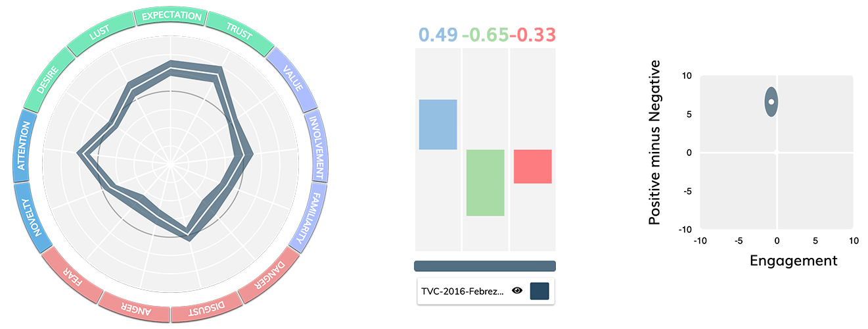Screen dimensions: 868x329
Task: Click the dark blue color swatch
Action: (539, 290)
